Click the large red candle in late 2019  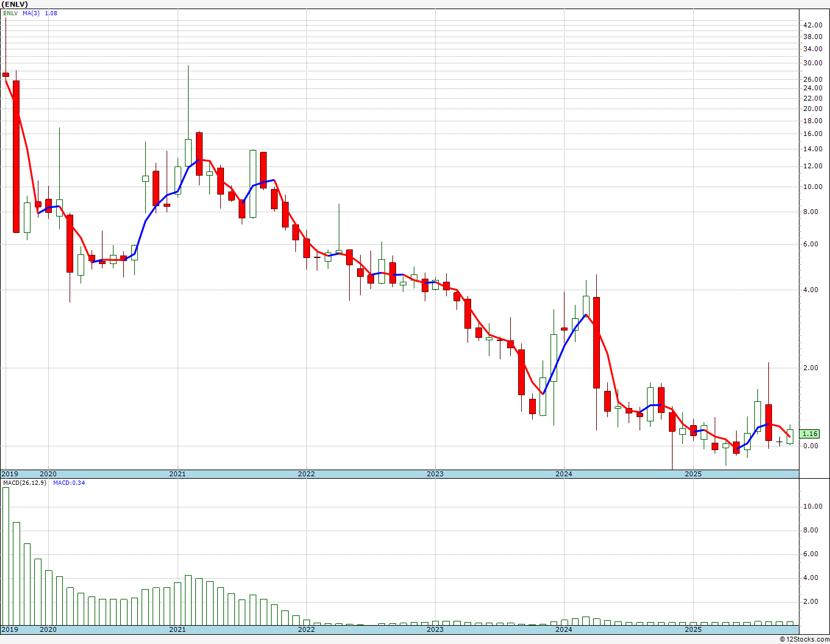(16, 156)
